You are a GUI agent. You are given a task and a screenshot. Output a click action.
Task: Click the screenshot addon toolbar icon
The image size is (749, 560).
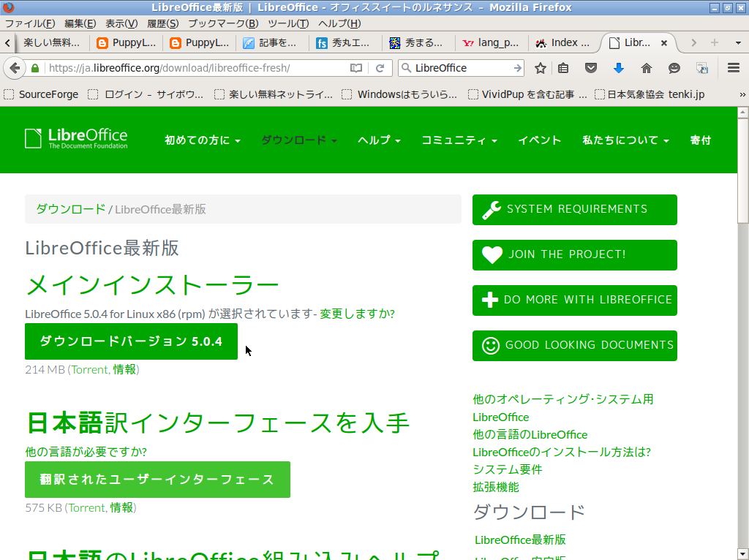coord(701,68)
